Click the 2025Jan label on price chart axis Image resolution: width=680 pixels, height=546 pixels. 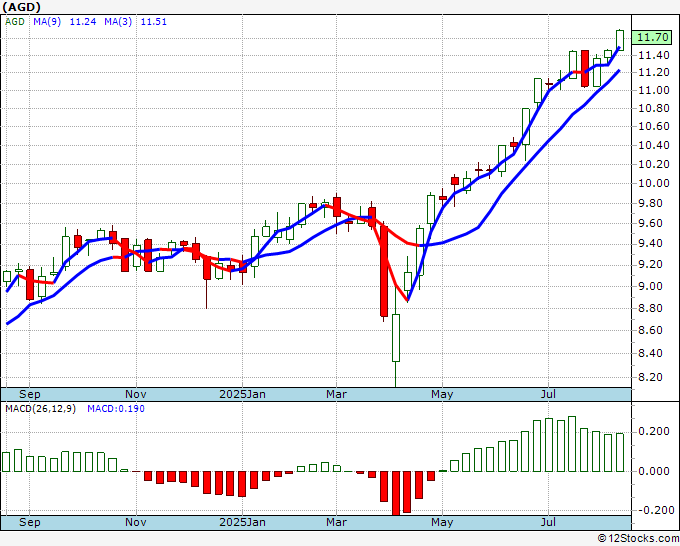coord(242,394)
